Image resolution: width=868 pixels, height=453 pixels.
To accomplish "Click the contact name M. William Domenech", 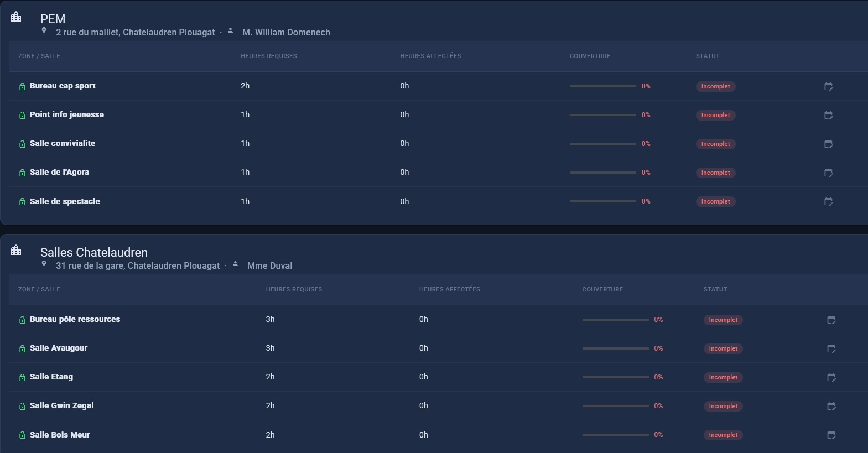I will click(x=286, y=32).
